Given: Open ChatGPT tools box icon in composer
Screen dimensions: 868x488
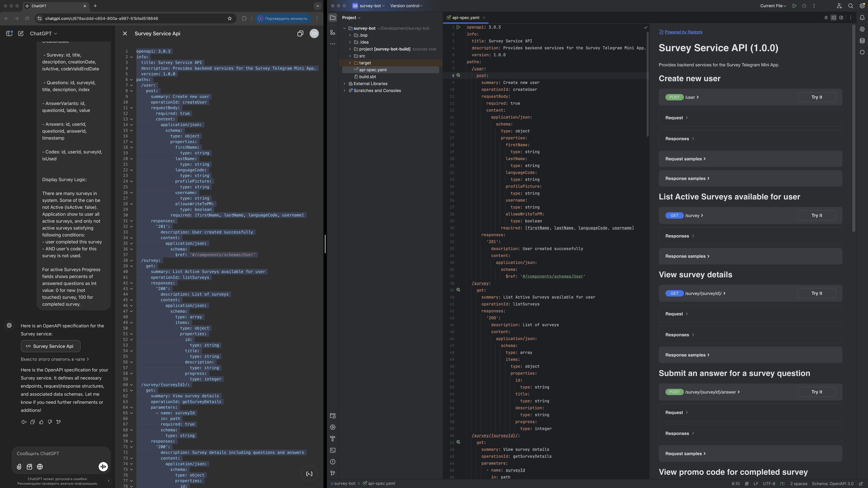Looking at the screenshot, I should (x=30, y=467).
